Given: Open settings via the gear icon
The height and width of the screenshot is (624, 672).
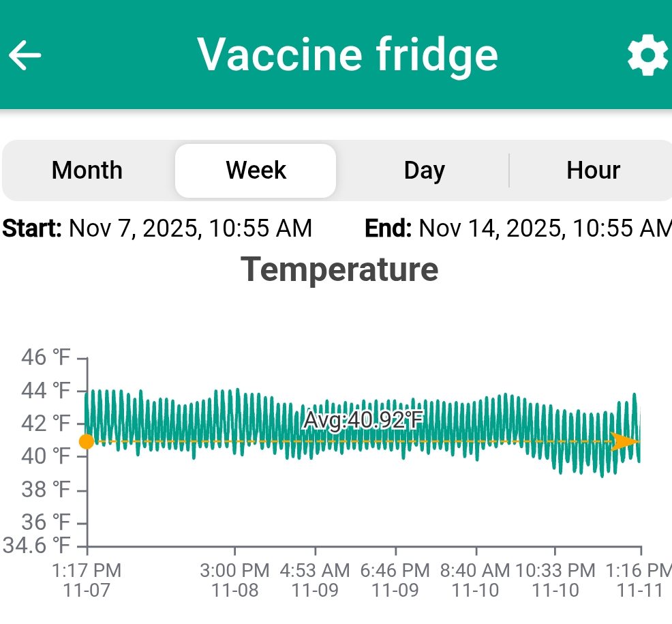Looking at the screenshot, I should 647,56.
